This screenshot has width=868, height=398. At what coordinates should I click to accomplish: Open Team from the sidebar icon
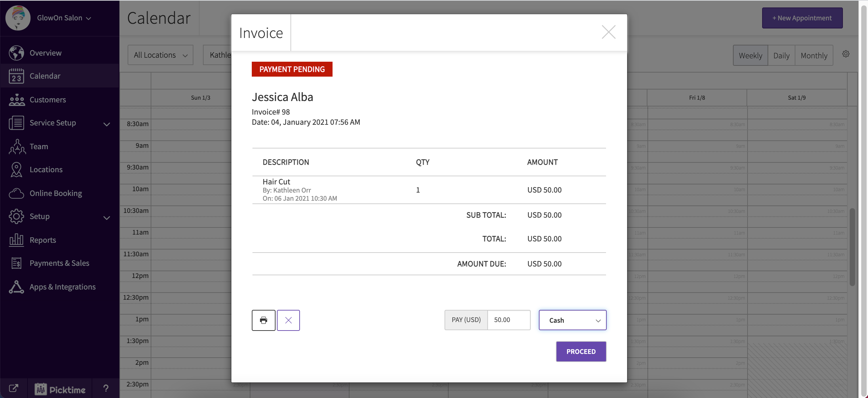[x=16, y=146]
